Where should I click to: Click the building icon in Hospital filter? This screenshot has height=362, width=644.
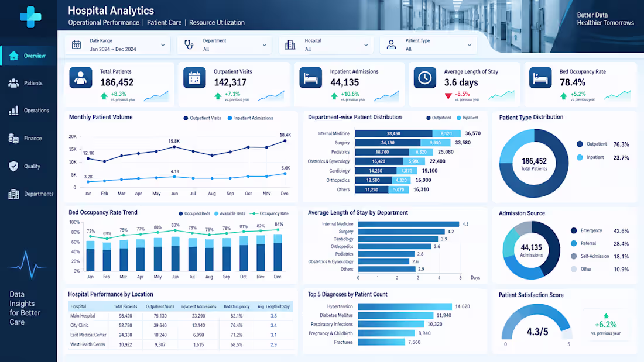[290, 44]
